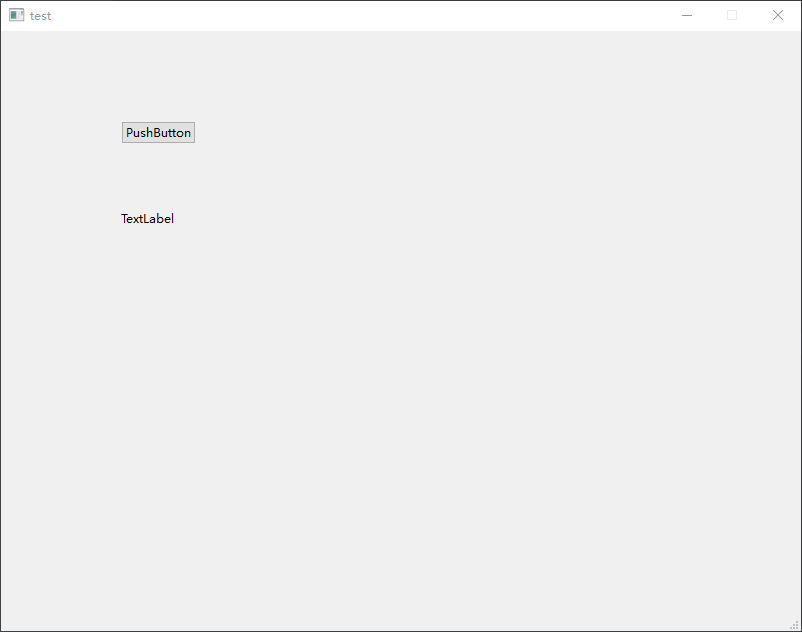Screen dimensions: 802x632
Task: Click the app icon beside "test" title
Action: click(x=16, y=15)
